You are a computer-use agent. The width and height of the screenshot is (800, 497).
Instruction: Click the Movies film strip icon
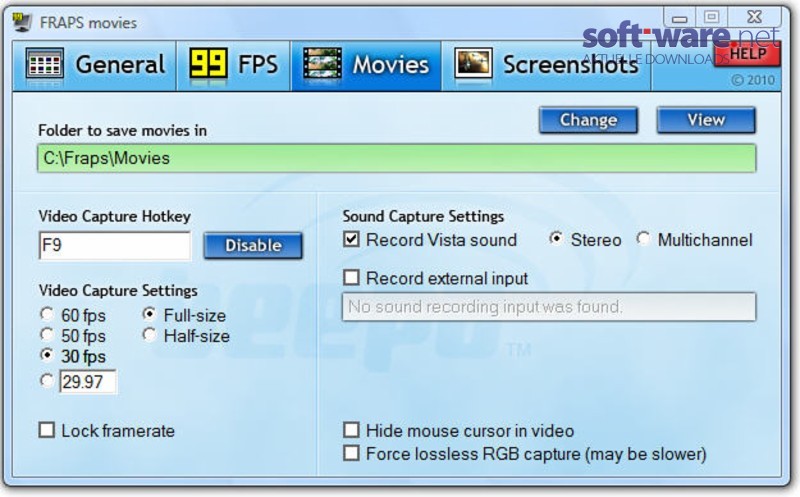[322, 64]
